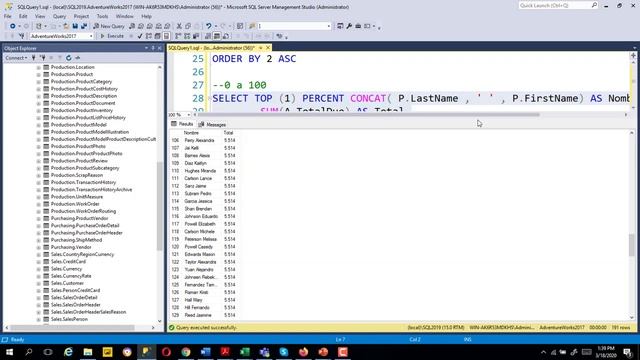640x360 pixels.
Task: Select the Sales.CreditCard table
Action: (68, 262)
